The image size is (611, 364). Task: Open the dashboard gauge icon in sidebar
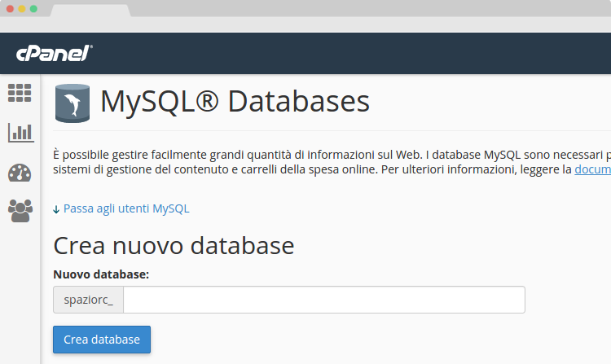[x=20, y=173]
